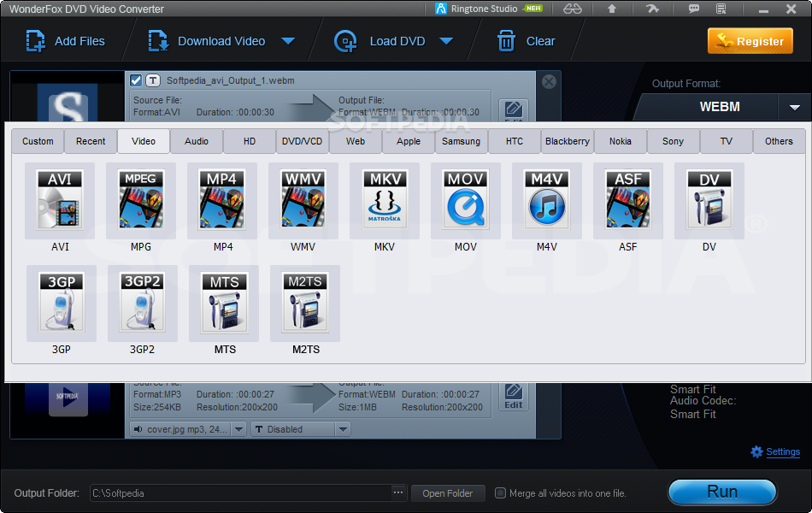The width and height of the screenshot is (812, 513).
Task: Open the Settings link
Action: [x=782, y=451]
